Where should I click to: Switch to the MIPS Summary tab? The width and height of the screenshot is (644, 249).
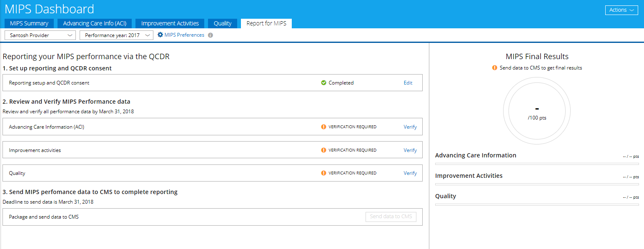29,23
